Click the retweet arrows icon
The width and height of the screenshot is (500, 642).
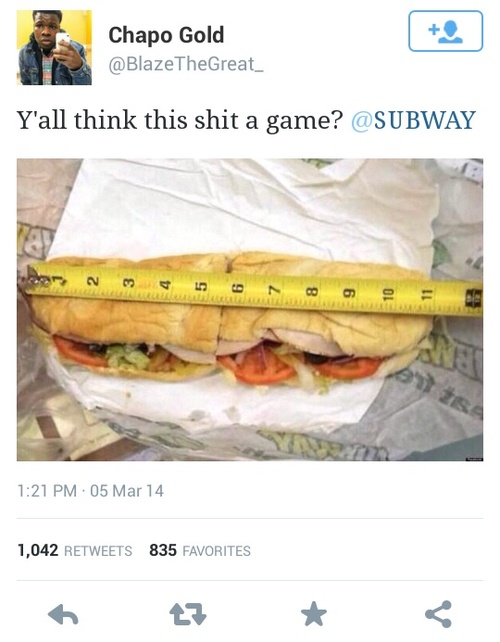tap(188, 614)
